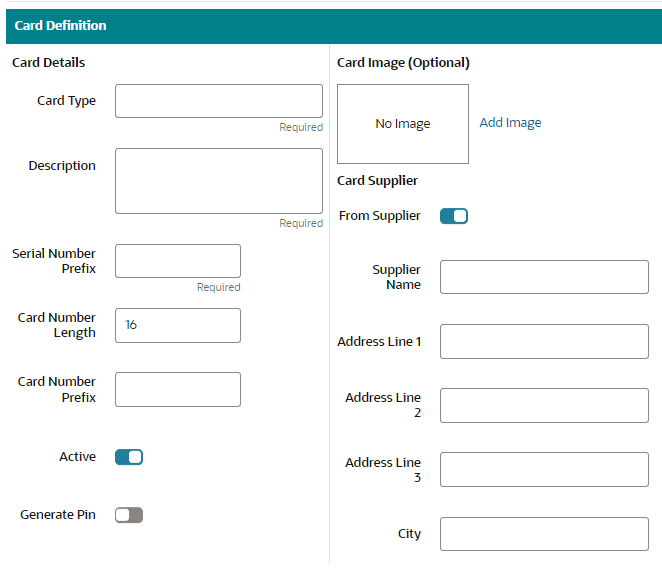Viewport: 662px width, 573px height.
Task: Click the Description label
Action: pyautogui.click(x=62, y=166)
